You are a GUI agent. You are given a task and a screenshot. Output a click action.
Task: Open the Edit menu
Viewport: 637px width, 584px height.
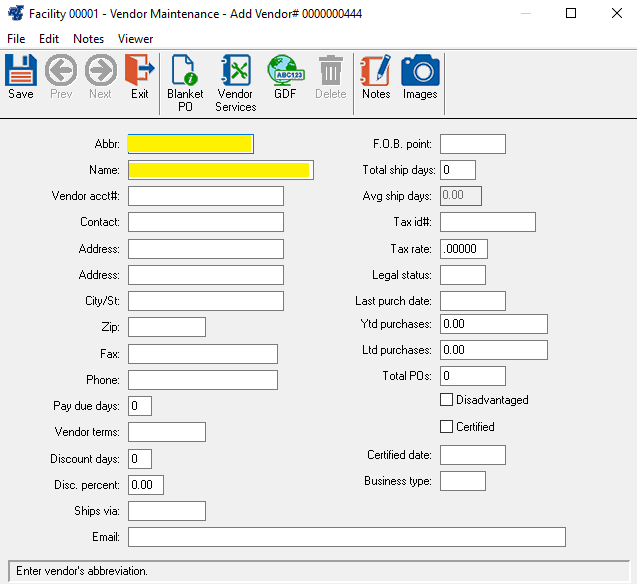coord(49,39)
